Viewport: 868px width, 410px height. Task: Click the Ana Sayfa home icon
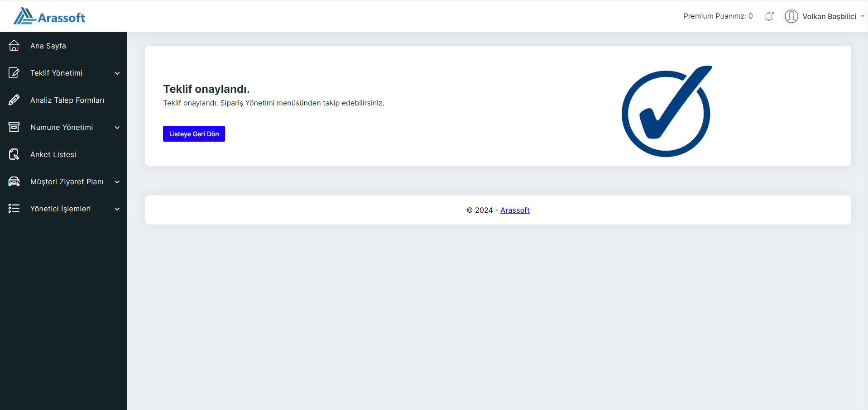14,46
